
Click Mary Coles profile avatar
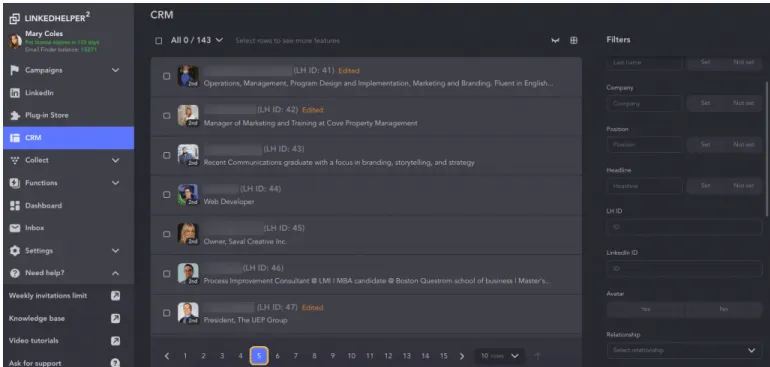point(15,41)
